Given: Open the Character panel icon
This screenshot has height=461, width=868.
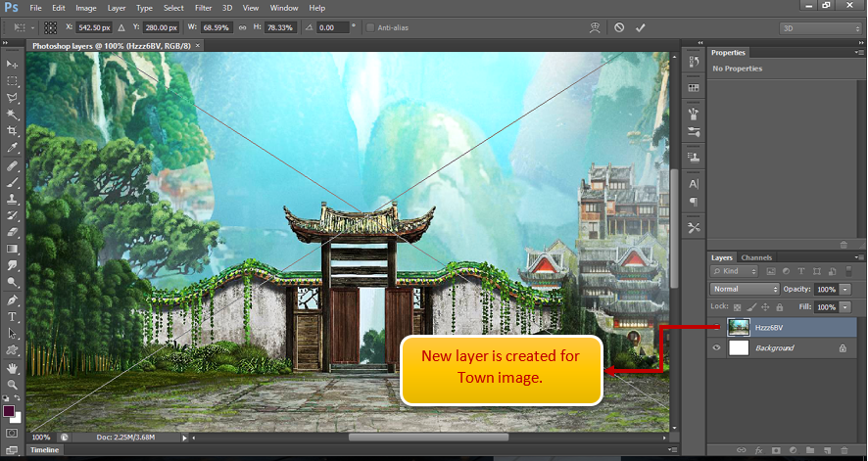Looking at the screenshot, I should pyautogui.click(x=694, y=184).
